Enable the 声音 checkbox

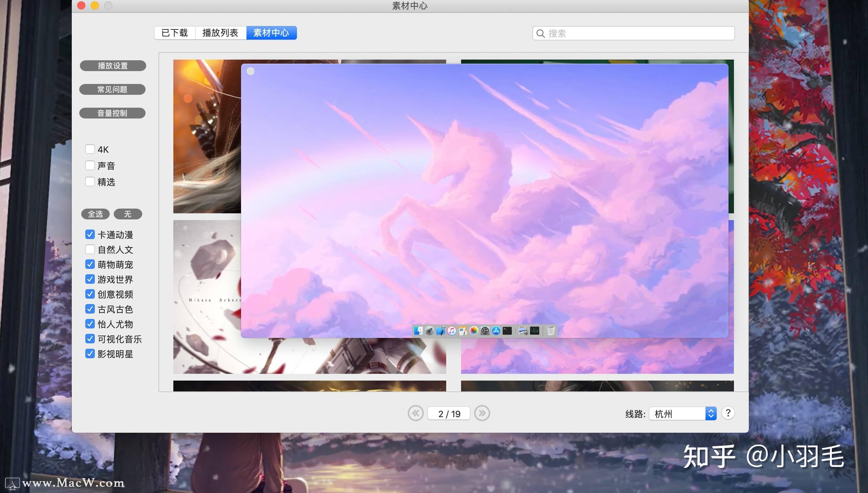[90, 165]
